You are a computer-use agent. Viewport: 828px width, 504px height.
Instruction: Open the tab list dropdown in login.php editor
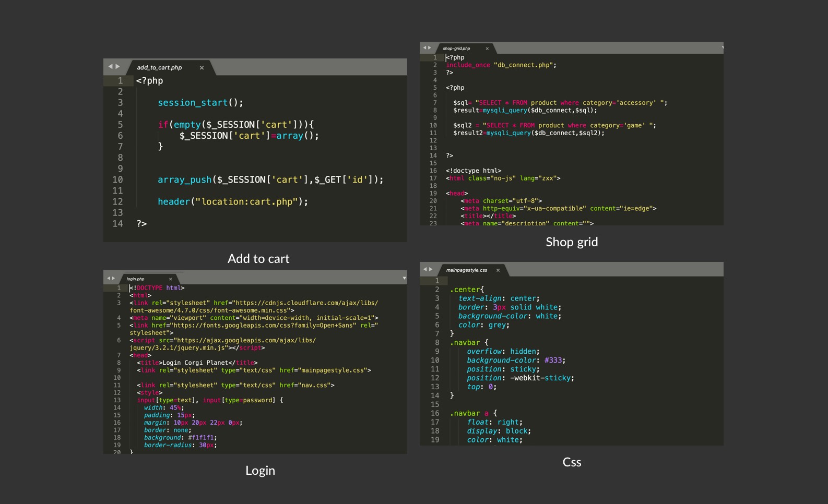coord(404,278)
